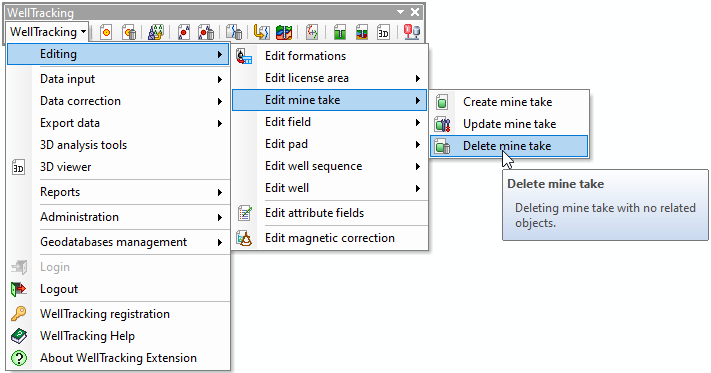Select Delete mine take command
This screenshot has height=373, width=711.
(509, 146)
